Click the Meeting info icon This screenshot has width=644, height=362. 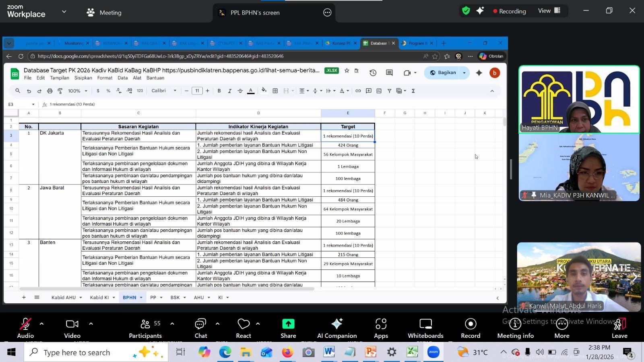coord(515,324)
